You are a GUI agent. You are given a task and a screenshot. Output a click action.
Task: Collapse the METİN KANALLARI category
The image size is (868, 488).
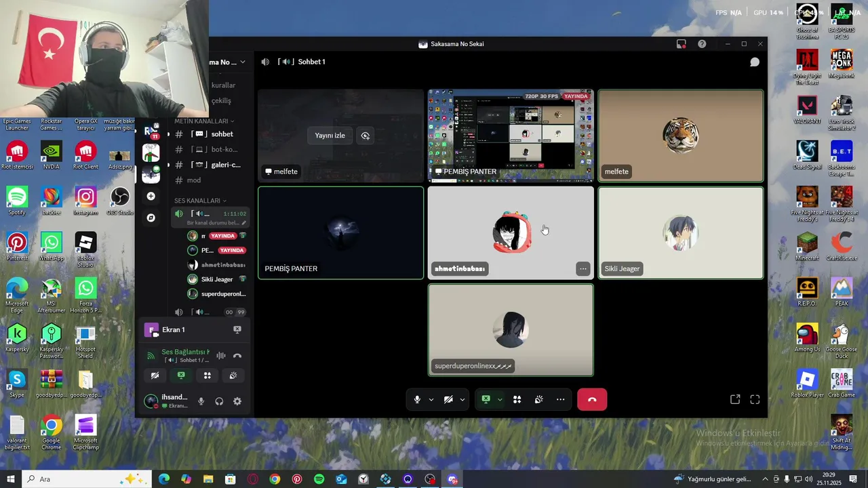coord(203,121)
